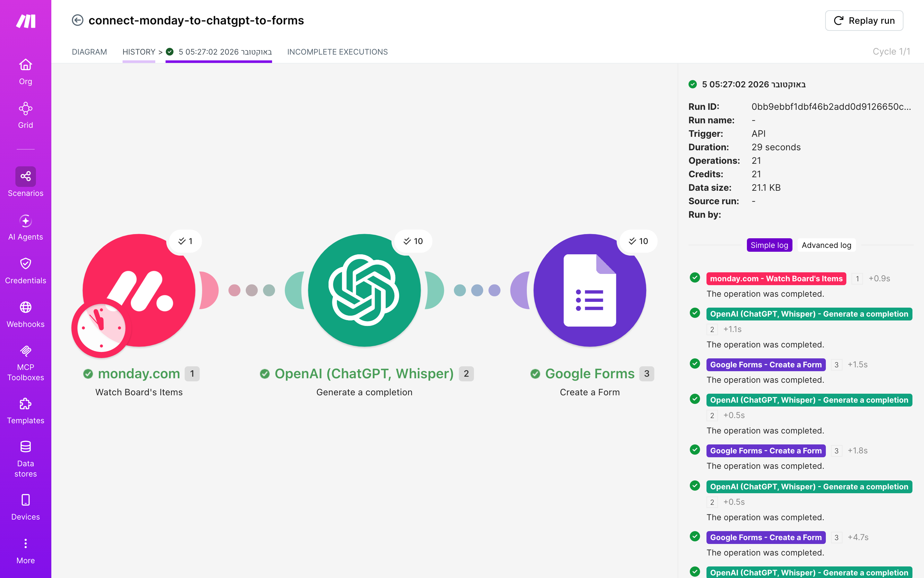Open the Org home section
924x578 pixels.
click(26, 72)
